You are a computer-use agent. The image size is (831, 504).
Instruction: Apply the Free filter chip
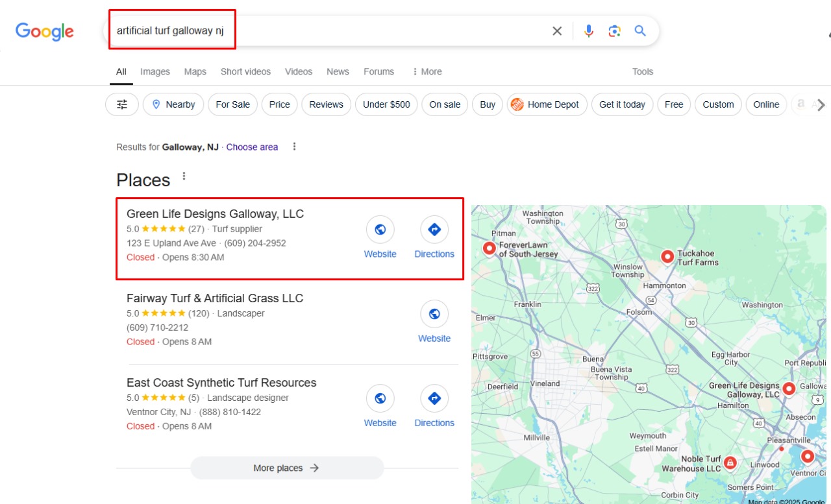[674, 104]
